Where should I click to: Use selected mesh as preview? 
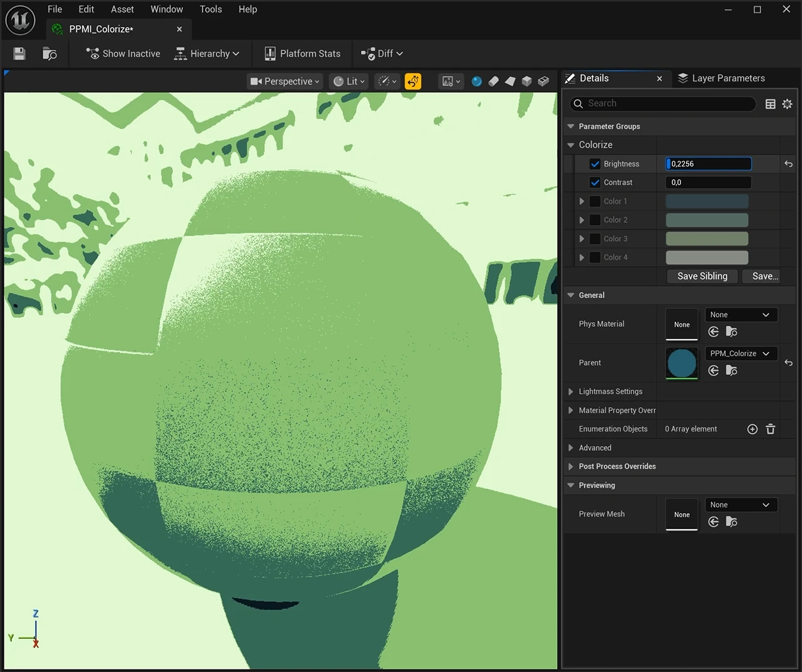pyautogui.click(x=544, y=81)
